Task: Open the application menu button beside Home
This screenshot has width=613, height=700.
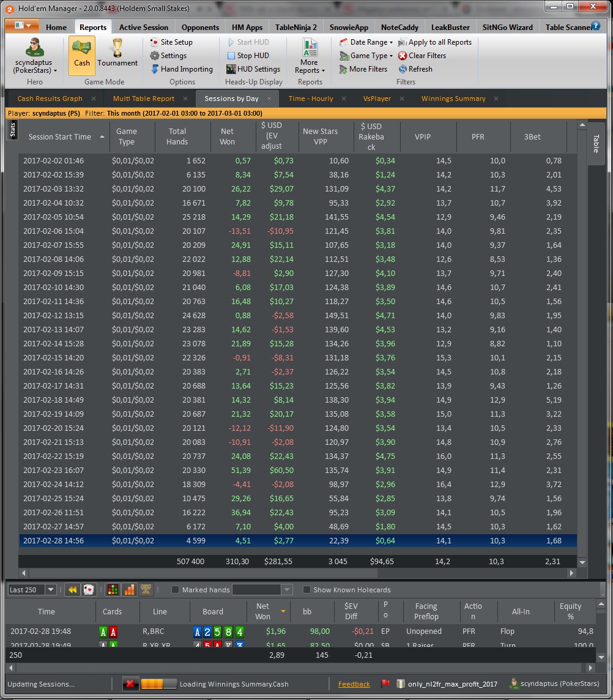Action: (22, 26)
